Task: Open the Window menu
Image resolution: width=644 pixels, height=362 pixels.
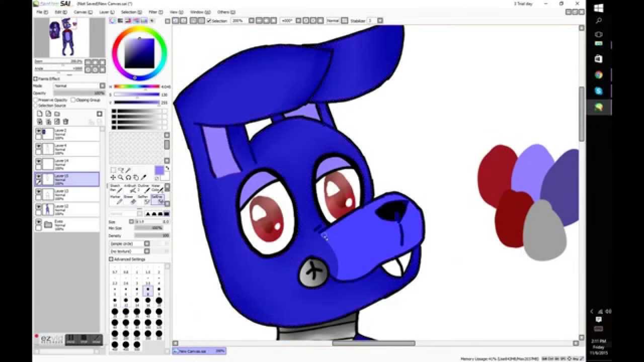Action: point(199,12)
